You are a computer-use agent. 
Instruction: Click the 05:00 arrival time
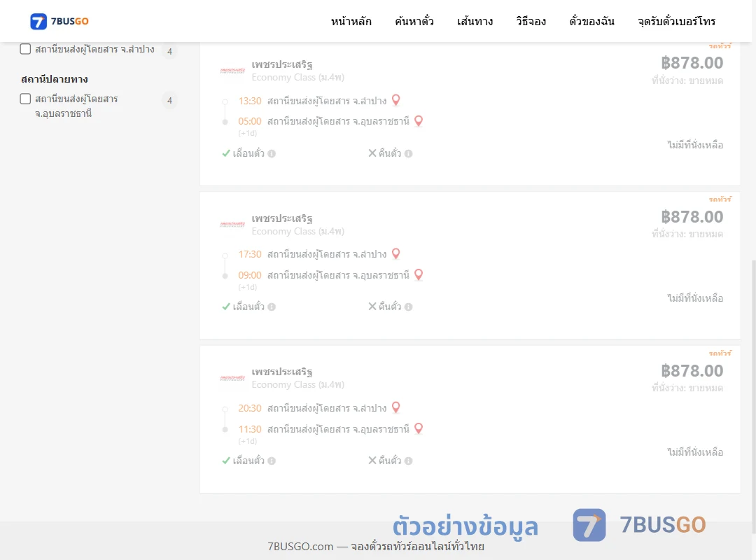coord(250,121)
